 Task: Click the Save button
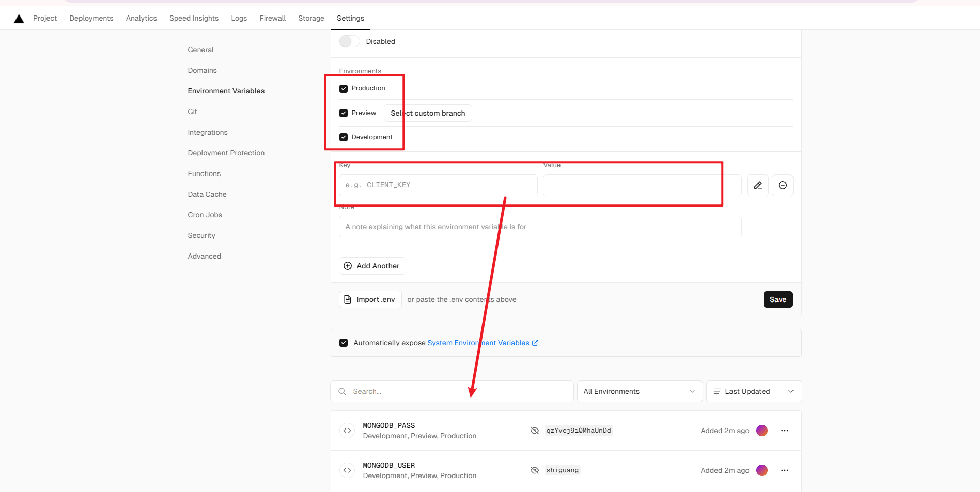[x=778, y=299]
